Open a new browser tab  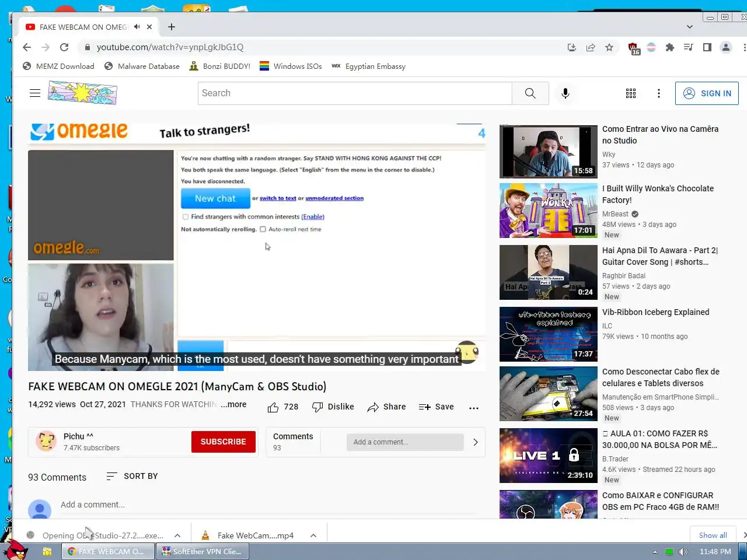171,27
